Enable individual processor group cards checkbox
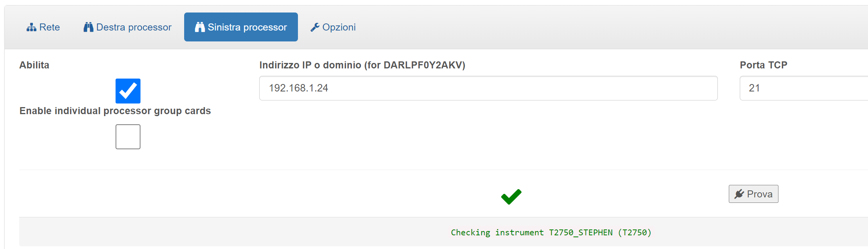The width and height of the screenshot is (868, 249). (x=128, y=137)
